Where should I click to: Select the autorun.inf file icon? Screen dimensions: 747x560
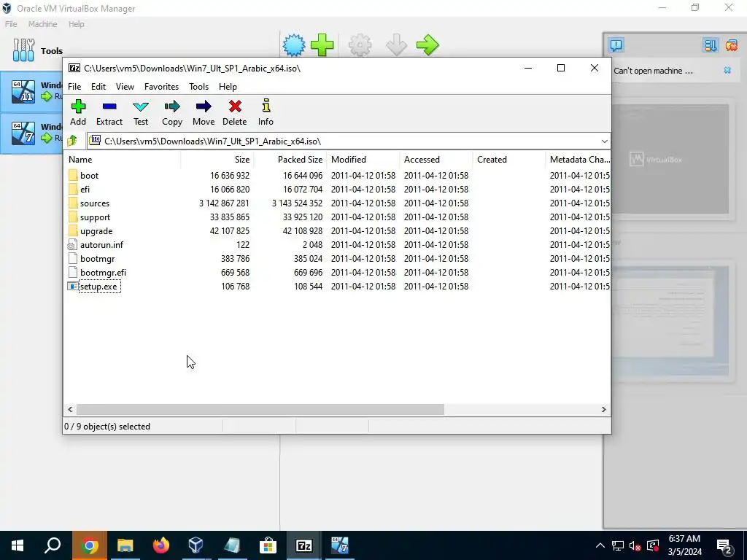(72, 245)
